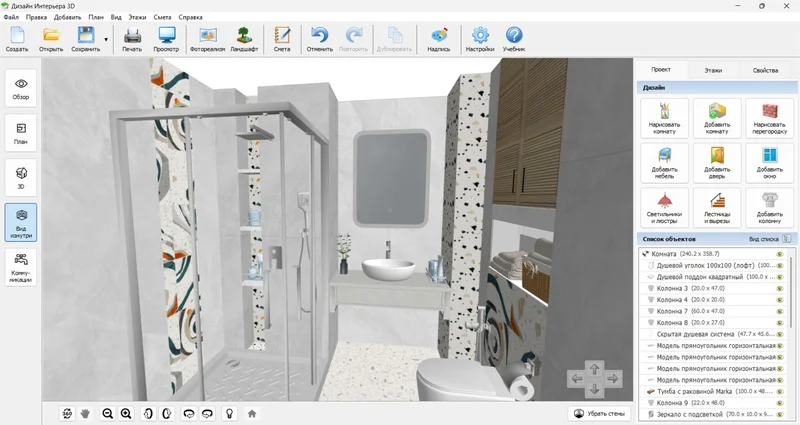Toggle visibility eye of Комната row
The height and width of the screenshot is (425, 800).
pos(780,254)
